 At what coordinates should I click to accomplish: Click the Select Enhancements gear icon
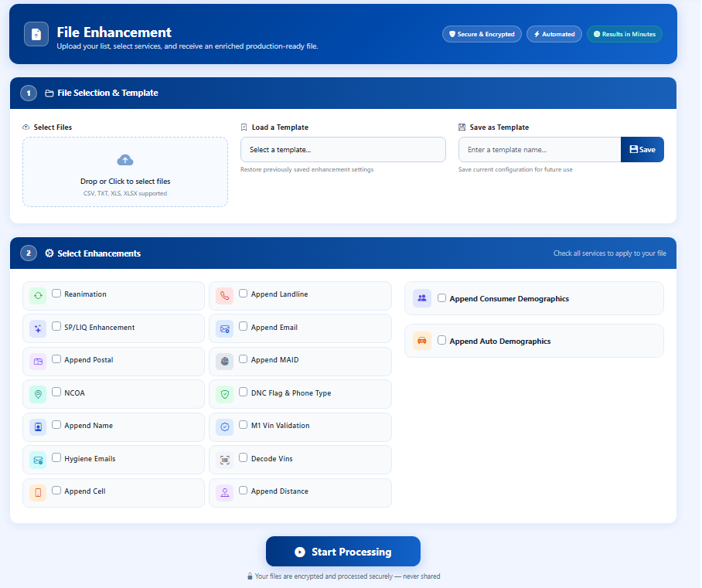click(49, 253)
